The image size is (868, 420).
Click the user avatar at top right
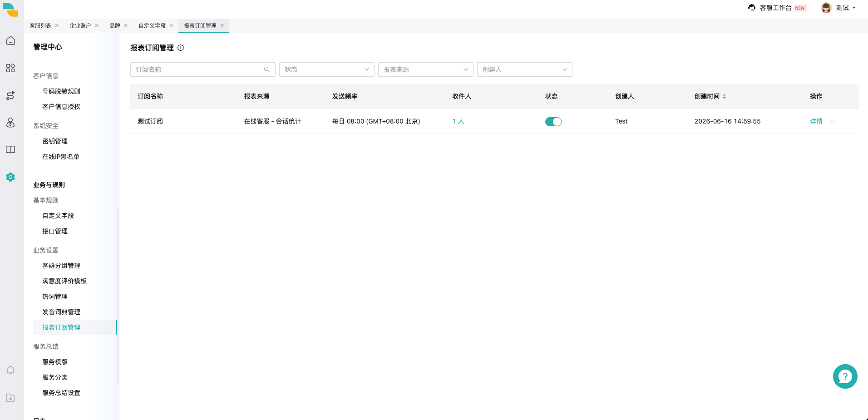pos(826,8)
